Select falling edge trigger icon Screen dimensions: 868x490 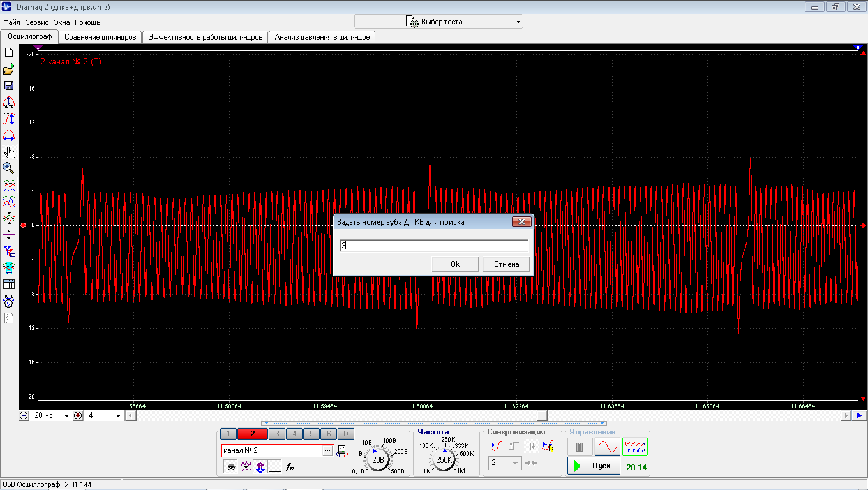click(x=531, y=446)
